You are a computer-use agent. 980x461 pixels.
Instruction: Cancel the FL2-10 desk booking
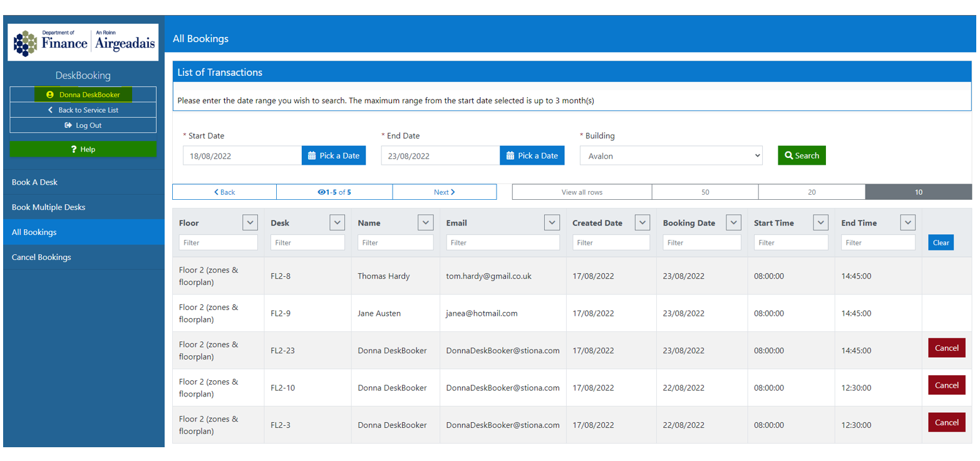coord(947,385)
